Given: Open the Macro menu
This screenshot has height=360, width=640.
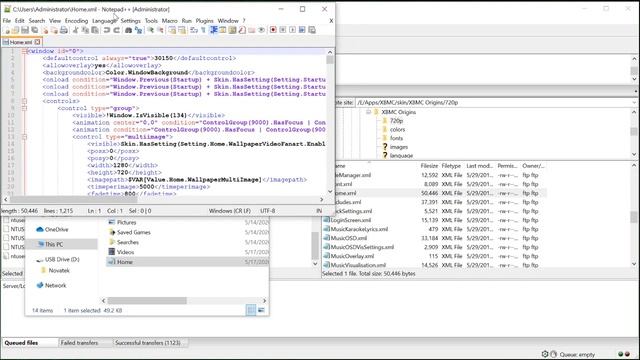Looking at the screenshot, I should coord(169,20).
